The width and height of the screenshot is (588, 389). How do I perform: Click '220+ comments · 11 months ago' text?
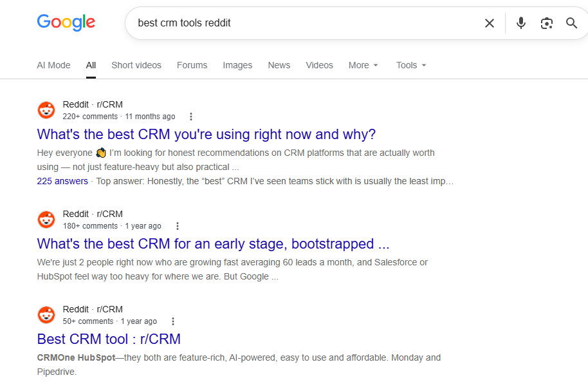pyautogui.click(x=119, y=117)
